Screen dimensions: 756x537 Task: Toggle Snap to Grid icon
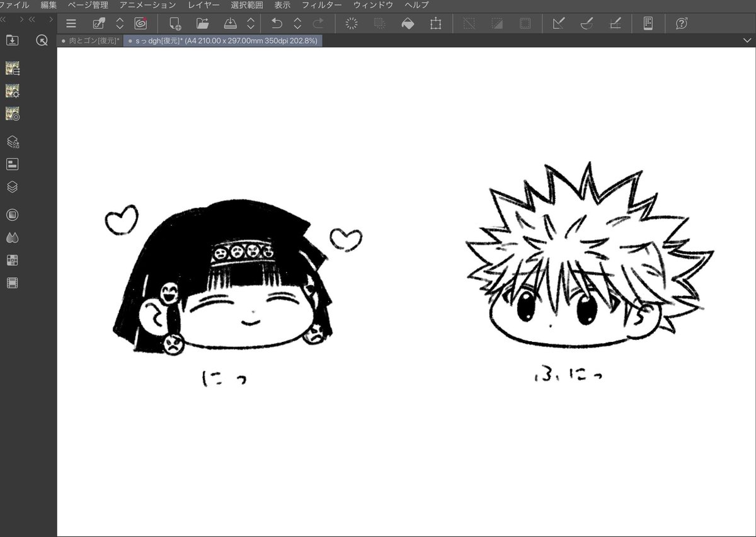[616, 24]
